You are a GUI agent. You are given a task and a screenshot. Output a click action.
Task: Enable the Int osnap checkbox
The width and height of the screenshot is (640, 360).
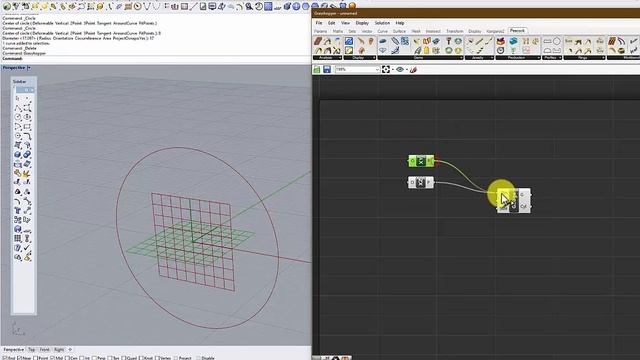click(x=82, y=358)
